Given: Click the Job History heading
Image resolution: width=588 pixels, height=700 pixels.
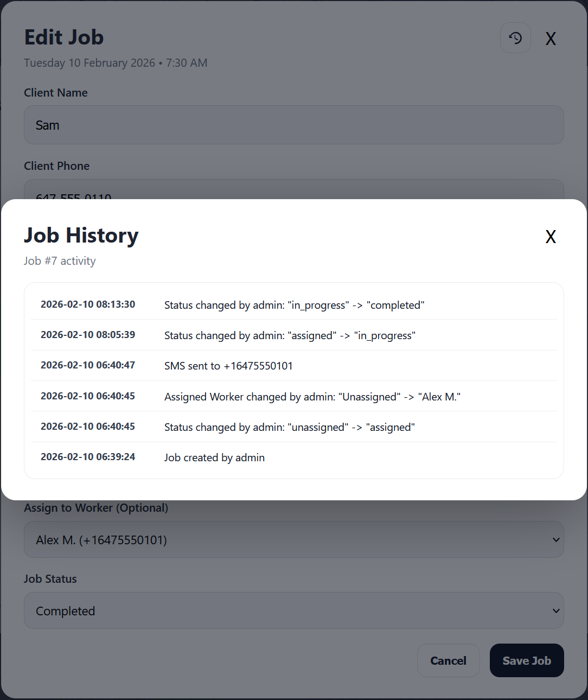Looking at the screenshot, I should click(81, 236).
